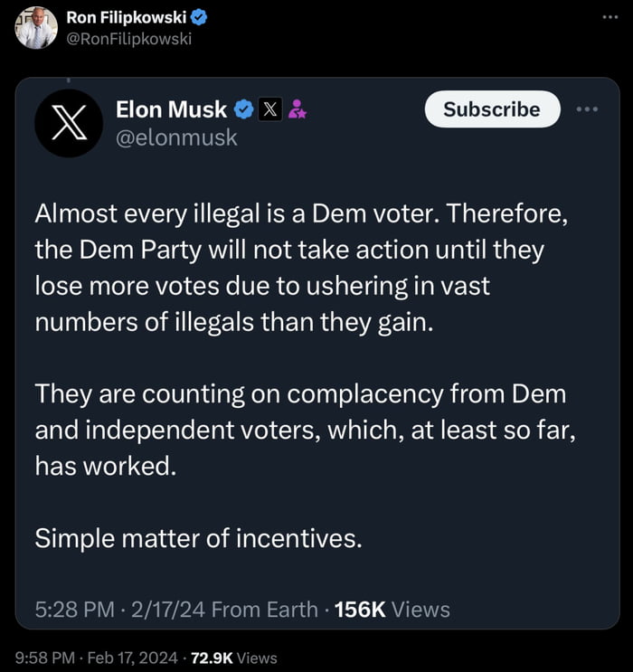633x672 pixels.
Task: Open Ron Filipkowski's display name link
Action: point(126,17)
